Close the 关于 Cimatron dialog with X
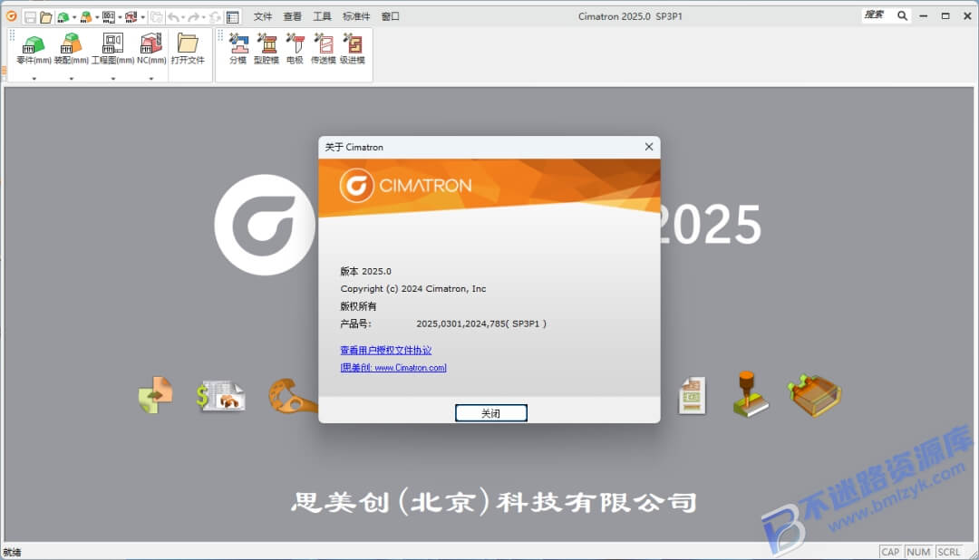 tap(649, 147)
